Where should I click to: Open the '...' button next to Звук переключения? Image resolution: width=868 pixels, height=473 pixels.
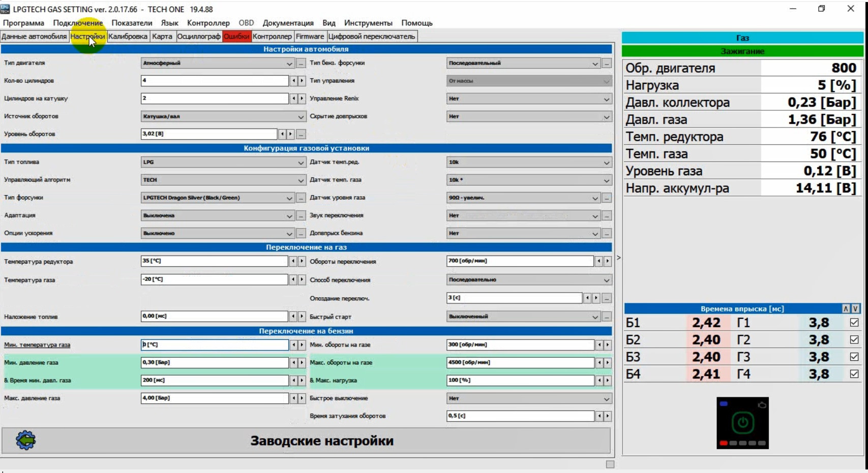pyautogui.click(x=607, y=216)
